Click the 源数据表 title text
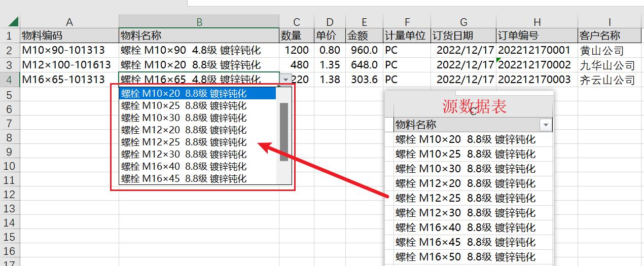This screenshot has width=644, height=266. (x=474, y=106)
